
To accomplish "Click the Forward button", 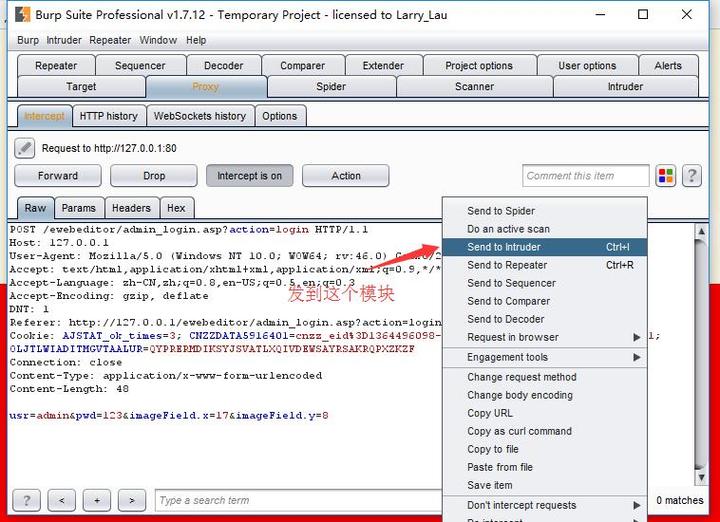I will 58,176.
